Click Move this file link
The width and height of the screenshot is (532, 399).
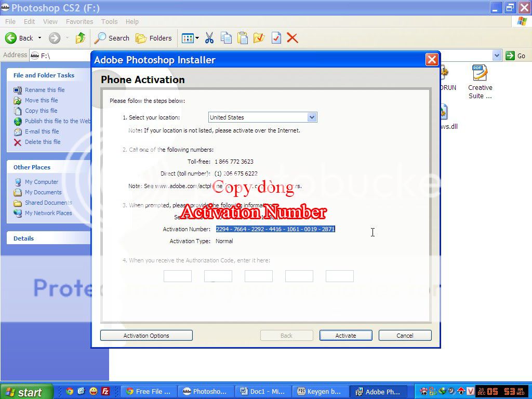42,100
